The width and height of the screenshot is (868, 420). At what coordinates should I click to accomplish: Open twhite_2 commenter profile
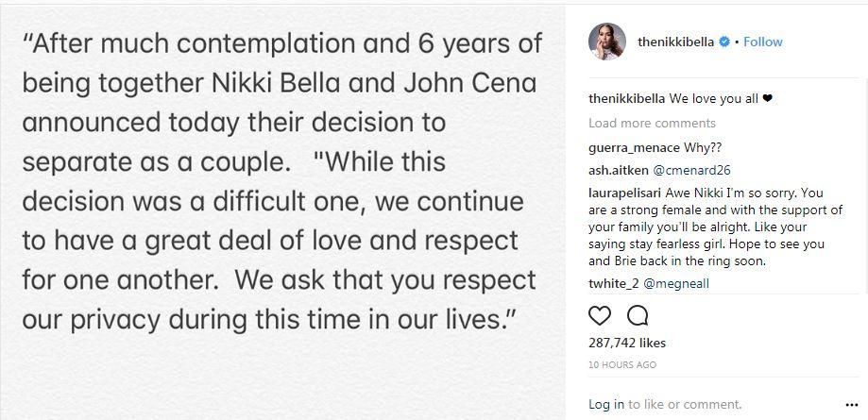point(613,284)
